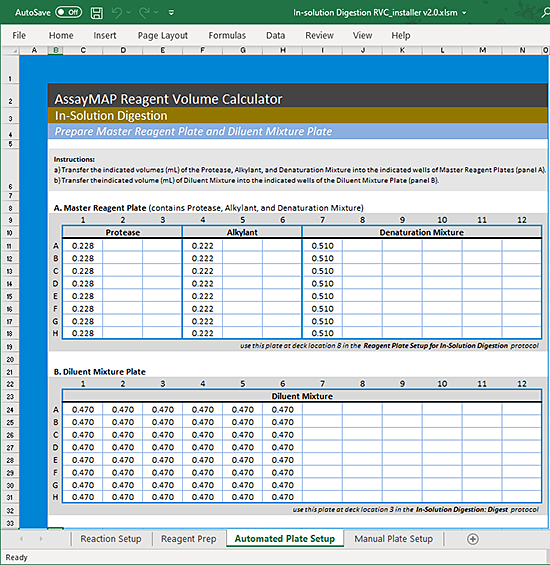Image resolution: width=550 pixels, height=565 pixels.
Task: Select Alkylant value 0.222 in row D
Action: (x=203, y=284)
